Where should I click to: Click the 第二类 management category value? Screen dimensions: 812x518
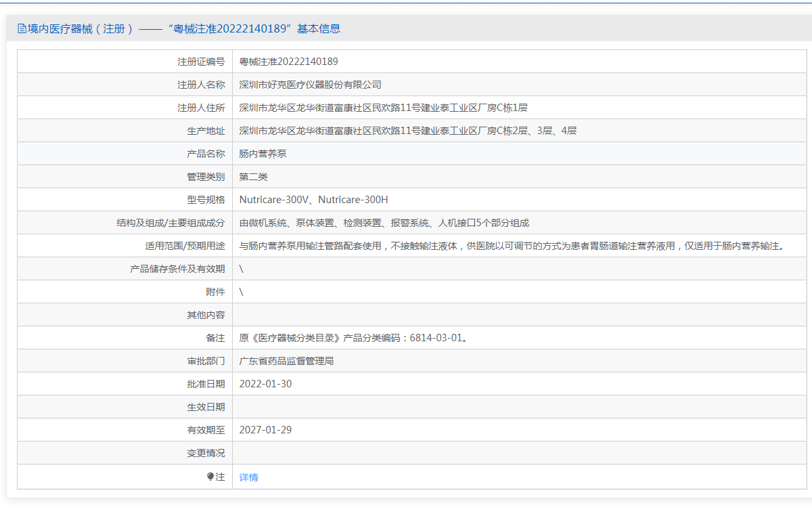tap(253, 177)
